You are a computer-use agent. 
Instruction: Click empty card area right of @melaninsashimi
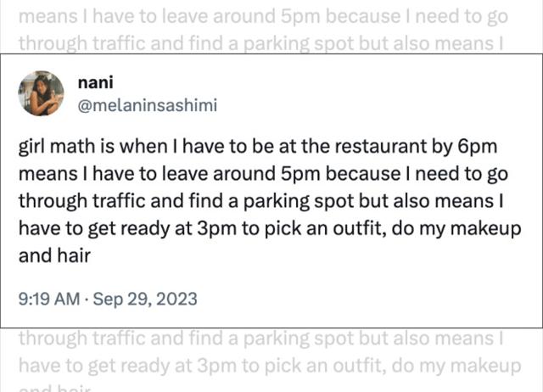click(378, 105)
